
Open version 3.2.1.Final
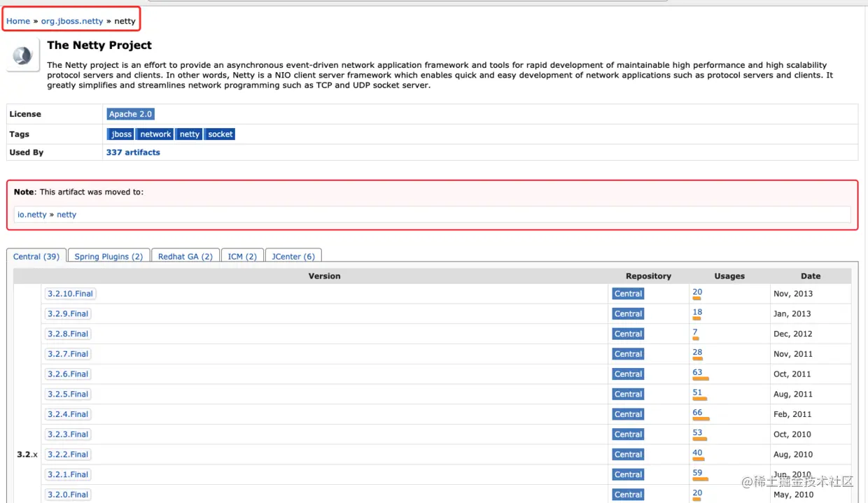(x=68, y=474)
